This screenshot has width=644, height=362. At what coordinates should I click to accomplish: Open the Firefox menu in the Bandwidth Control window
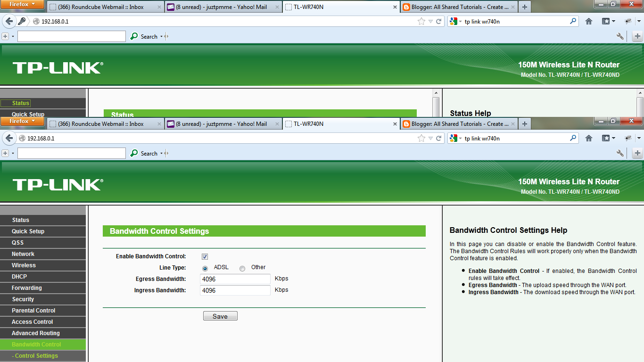pos(22,121)
